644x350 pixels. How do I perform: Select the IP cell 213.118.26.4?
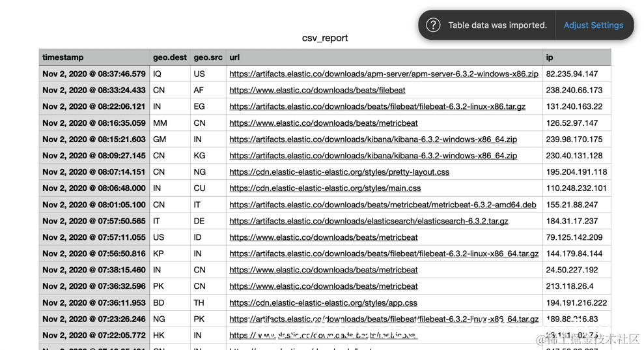577,286
